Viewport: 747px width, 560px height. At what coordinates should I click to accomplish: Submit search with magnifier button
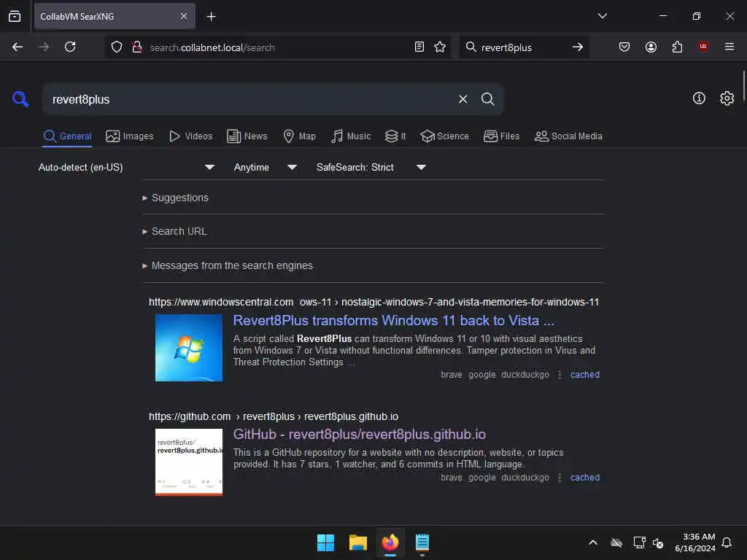[487, 99]
